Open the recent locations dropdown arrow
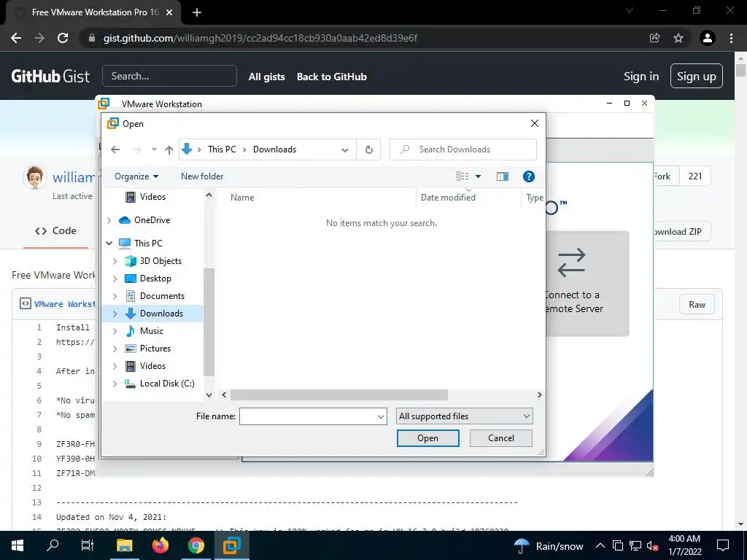The image size is (747, 560). [x=154, y=149]
